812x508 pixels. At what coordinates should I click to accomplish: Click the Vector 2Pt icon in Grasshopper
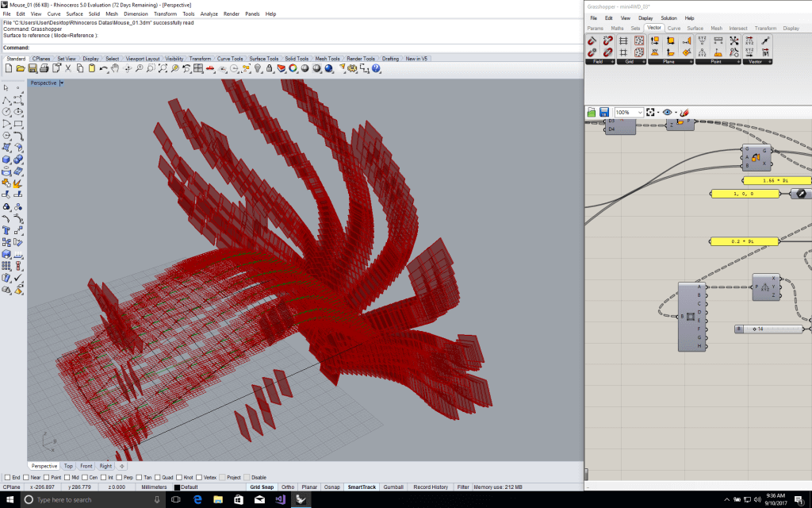point(765,41)
